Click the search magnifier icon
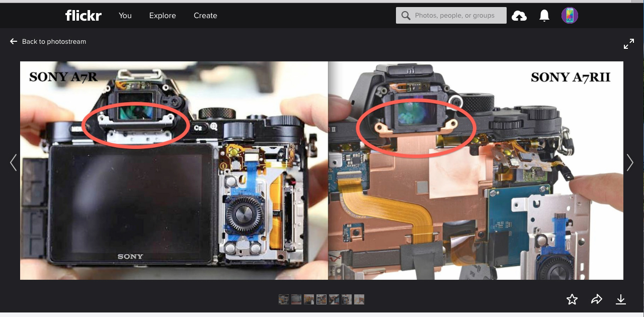This screenshot has width=644, height=317. [x=406, y=16]
